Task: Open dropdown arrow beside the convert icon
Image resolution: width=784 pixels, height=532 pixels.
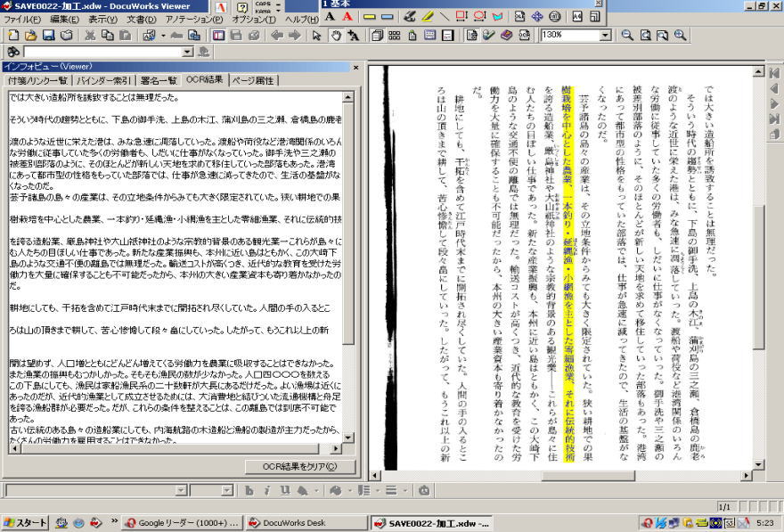Action: pyautogui.click(x=163, y=35)
